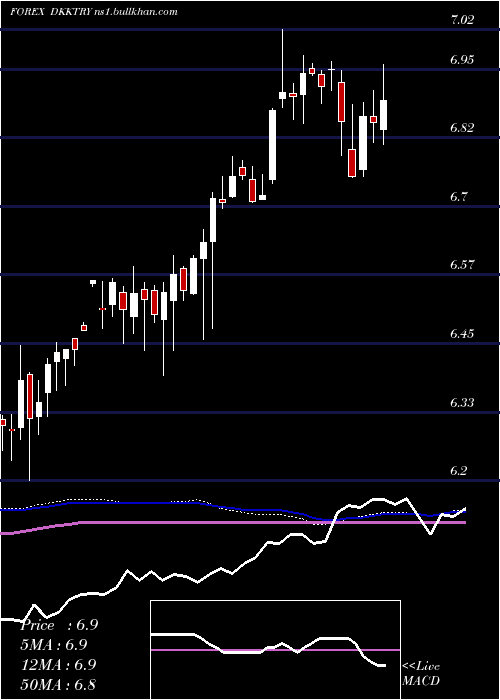Click the 'FOREX DKKTRY ns1.bullkhan.com' header text
The image size is (500, 700).
(x=94, y=12)
